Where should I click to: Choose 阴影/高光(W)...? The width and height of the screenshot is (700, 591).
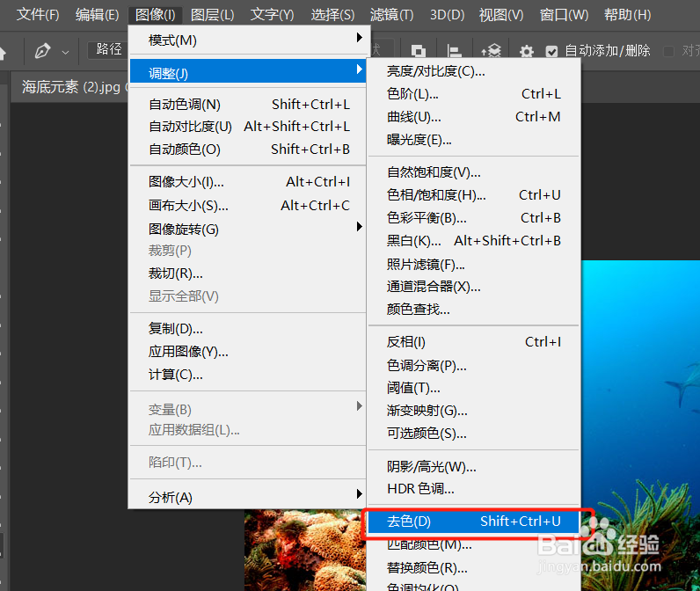click(474, 466)
